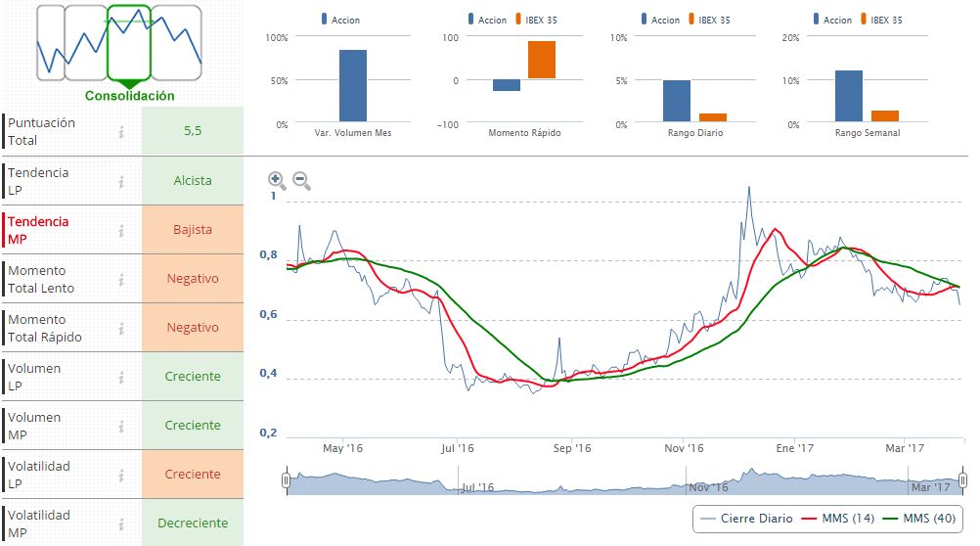
Task: Click the zoom out magnifier icon
Action: (301, 181)
